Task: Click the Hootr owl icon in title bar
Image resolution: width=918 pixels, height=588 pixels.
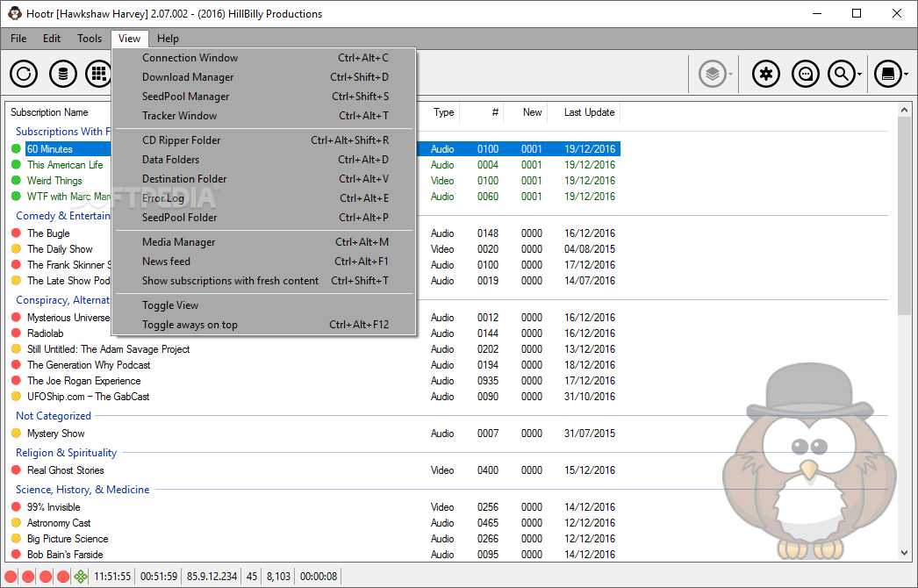Action: pos(15,13)
